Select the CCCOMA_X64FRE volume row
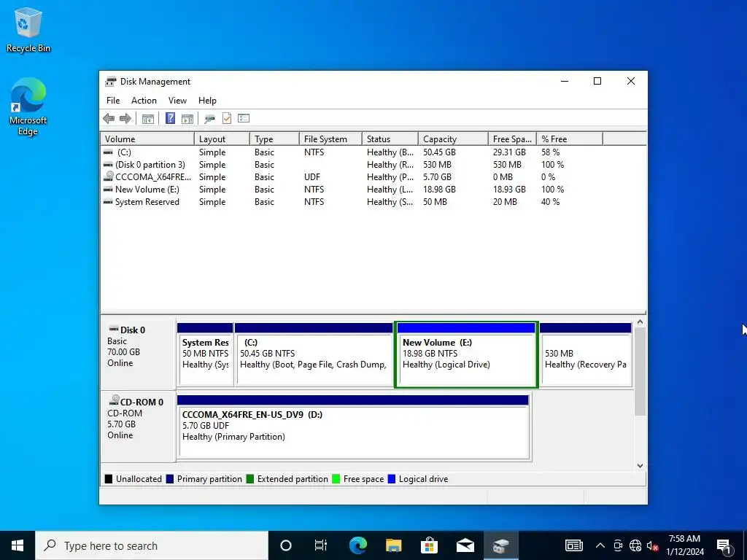The width and height of the screenshot is (747, 560). point(373,177)
